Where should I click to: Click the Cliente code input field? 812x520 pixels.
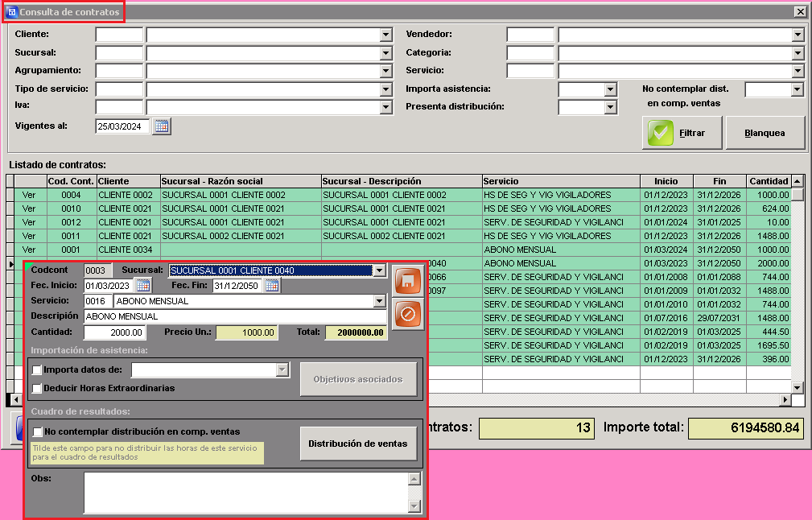(x=119, y=35)
